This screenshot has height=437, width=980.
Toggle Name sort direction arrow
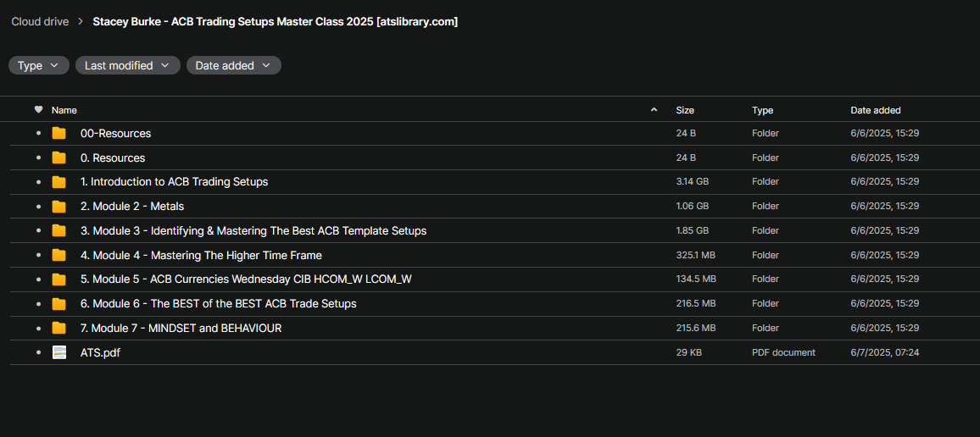[x=654, y=110]
